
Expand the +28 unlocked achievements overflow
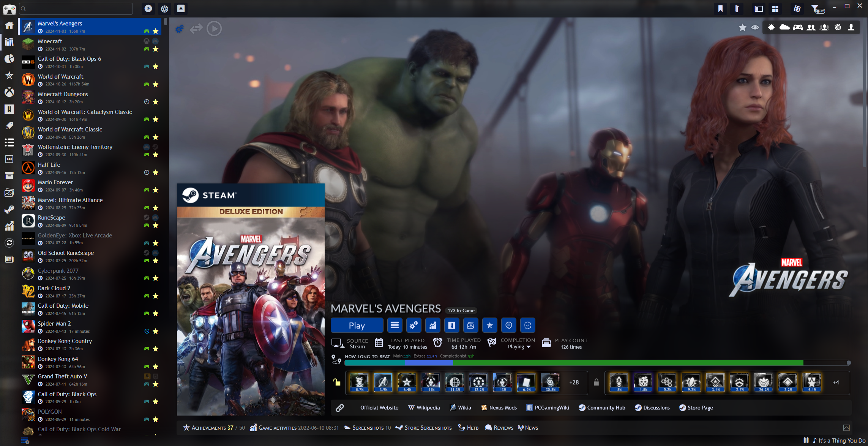[574, 383]
